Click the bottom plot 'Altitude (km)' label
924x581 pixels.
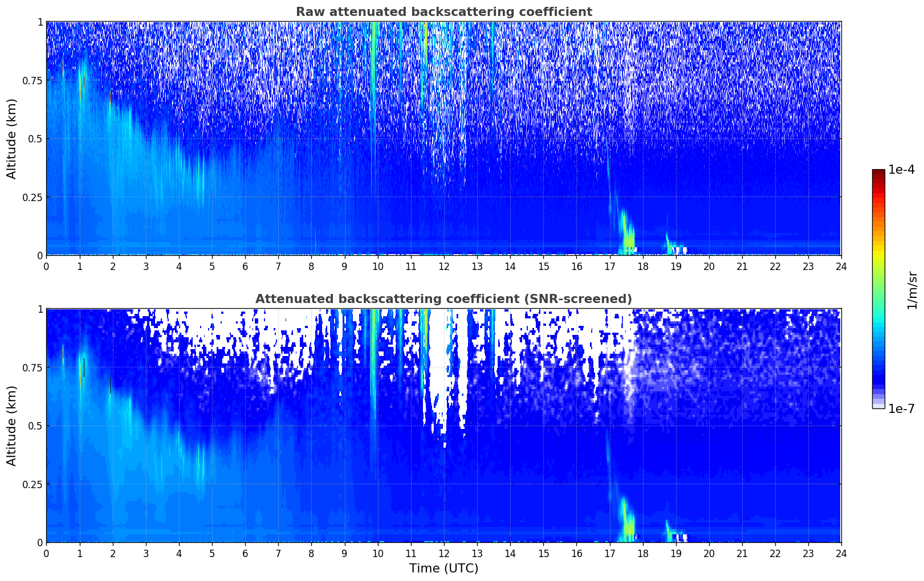pos(12,425)
